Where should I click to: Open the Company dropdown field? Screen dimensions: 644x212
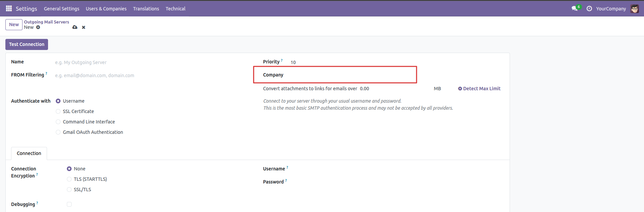pos(349,75)
